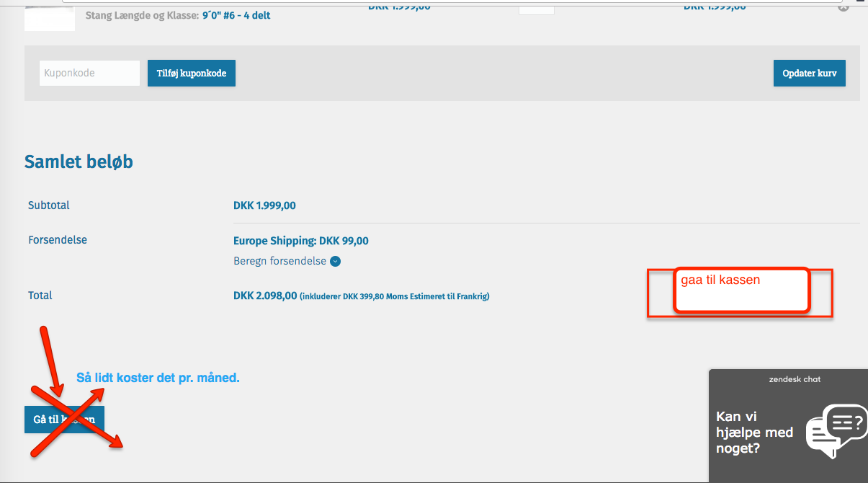Expand the Beregn forsendelse shipping calculator
The width and height of the screenshot is (868, 483).
279,261
